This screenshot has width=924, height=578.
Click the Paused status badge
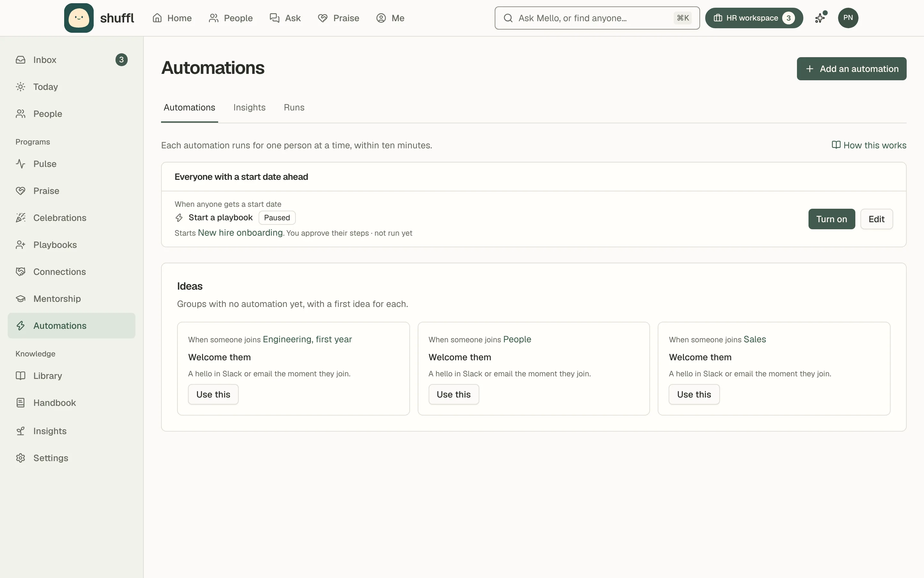(277, 217)
